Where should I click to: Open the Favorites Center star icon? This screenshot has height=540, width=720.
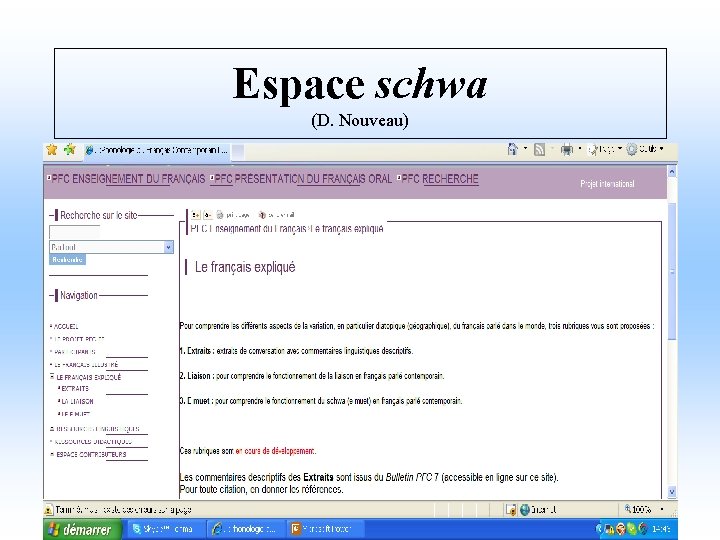[x=52, y=150]
